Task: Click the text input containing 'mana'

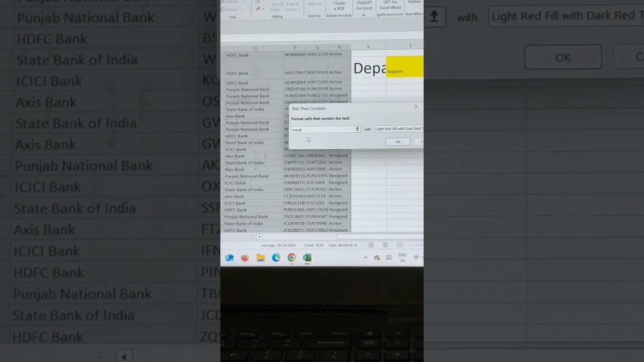Action: coord(323,129)
